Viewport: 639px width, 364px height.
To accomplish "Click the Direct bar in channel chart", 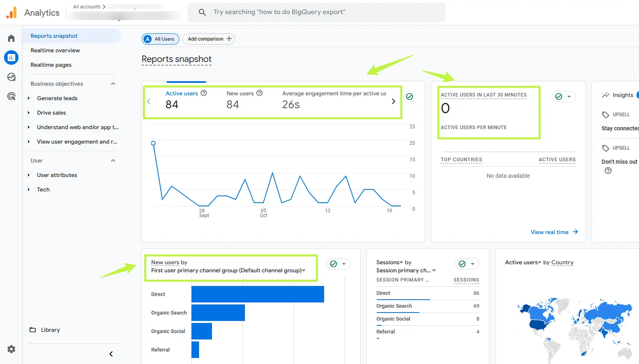I will (257, 294).
